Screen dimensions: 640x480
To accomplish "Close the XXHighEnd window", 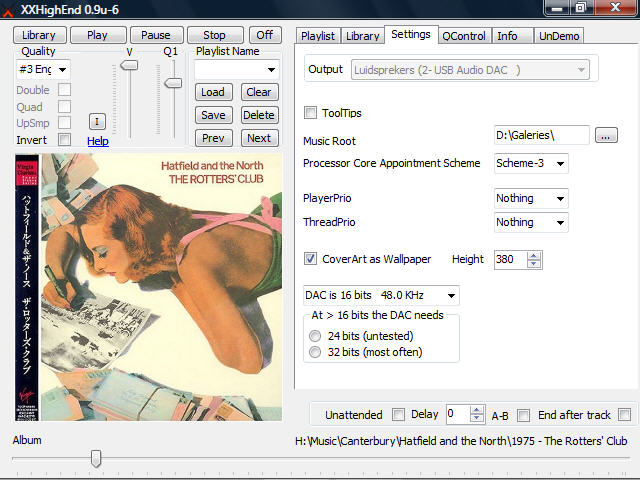I will [x=616, y=8].
